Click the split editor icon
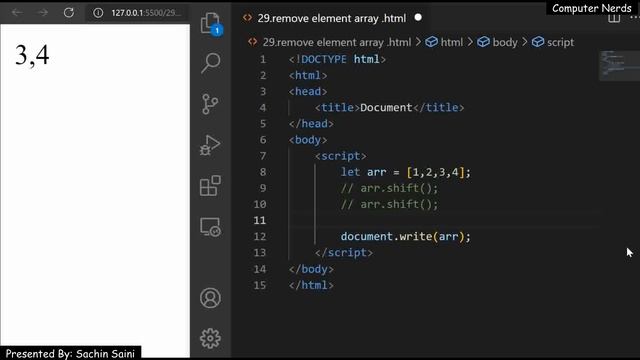 click(x=614, y=19)
